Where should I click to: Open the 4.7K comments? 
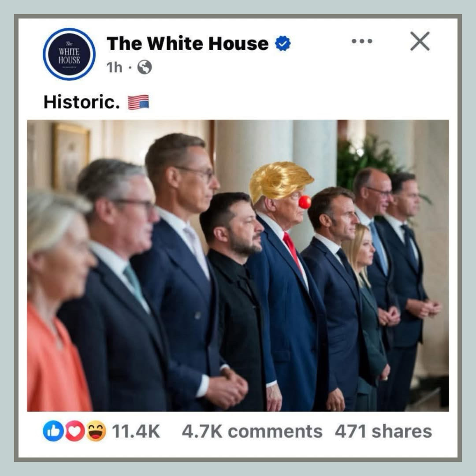(252, 431)
